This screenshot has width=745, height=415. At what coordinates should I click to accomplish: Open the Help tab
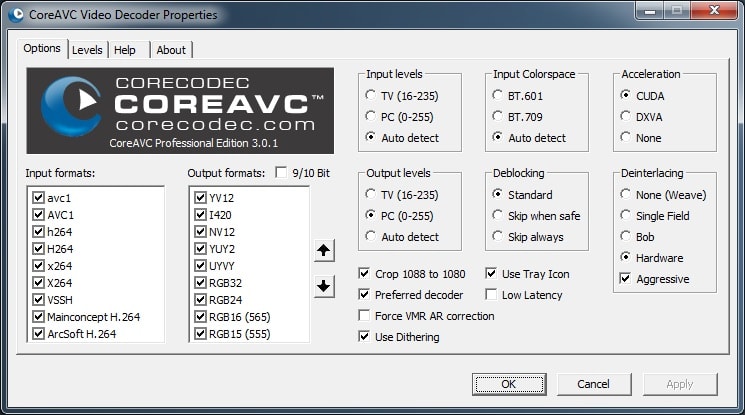coord(125,50)
